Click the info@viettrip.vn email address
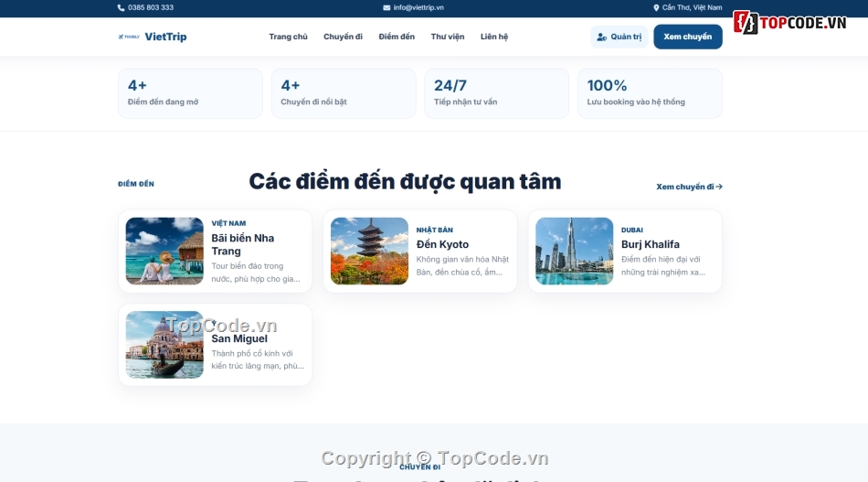868x482 pixels. (x=418, y=7)
